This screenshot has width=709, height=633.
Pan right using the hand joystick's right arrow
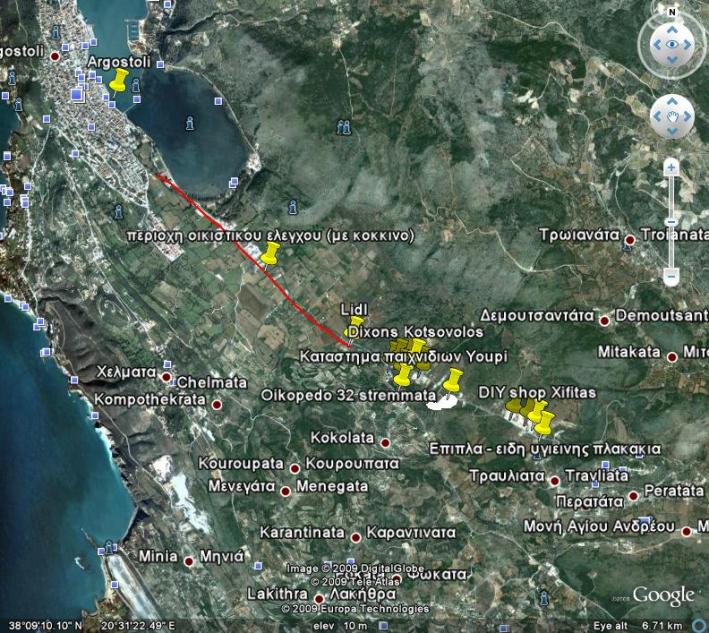pos(688,118)
